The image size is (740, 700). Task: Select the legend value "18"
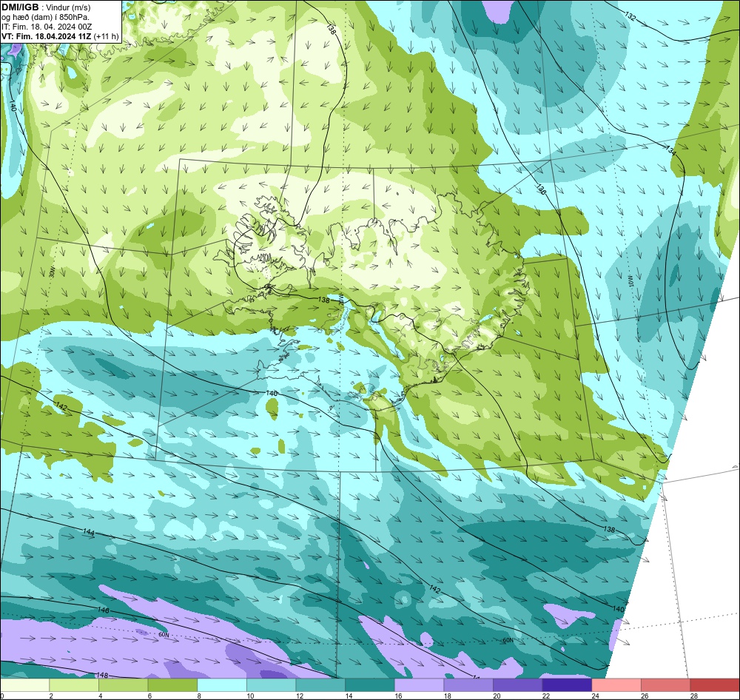click(448, 696)
